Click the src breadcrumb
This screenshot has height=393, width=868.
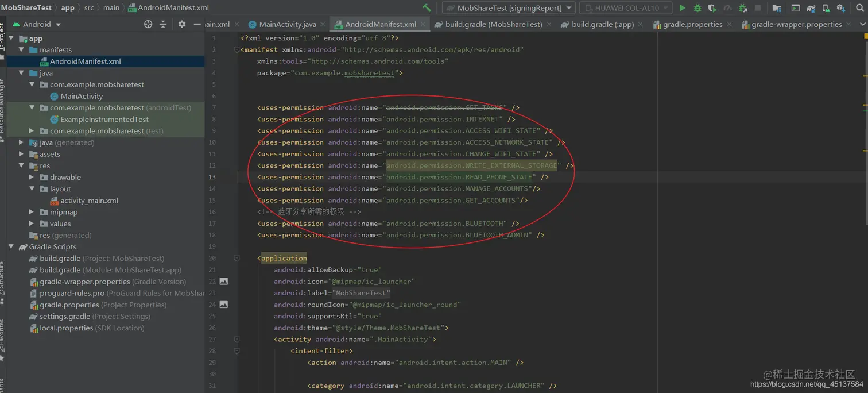tap(90, 8)
